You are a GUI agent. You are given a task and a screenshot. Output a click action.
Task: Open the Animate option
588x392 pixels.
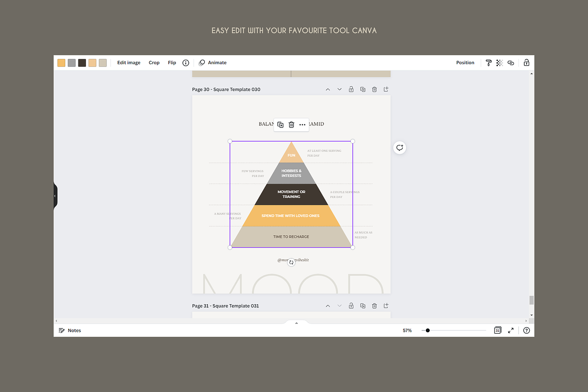tap(213, 63)
